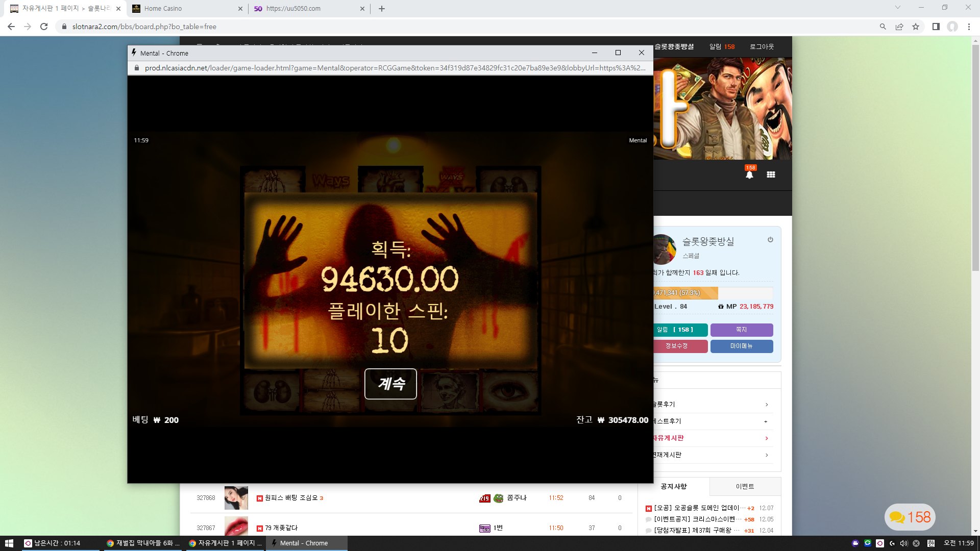Select the 자유게시판 1 페이지 tab

click(x=65, y=9)
